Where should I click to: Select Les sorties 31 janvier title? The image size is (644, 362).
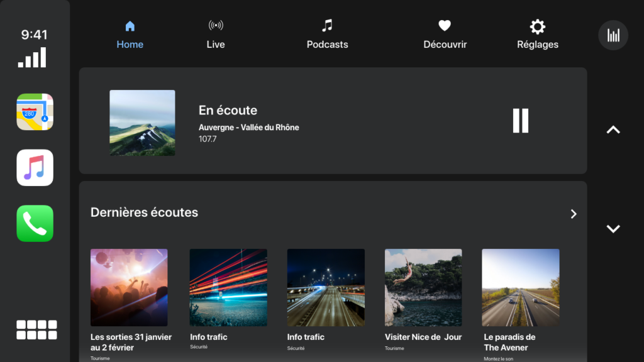click(131, 342)
